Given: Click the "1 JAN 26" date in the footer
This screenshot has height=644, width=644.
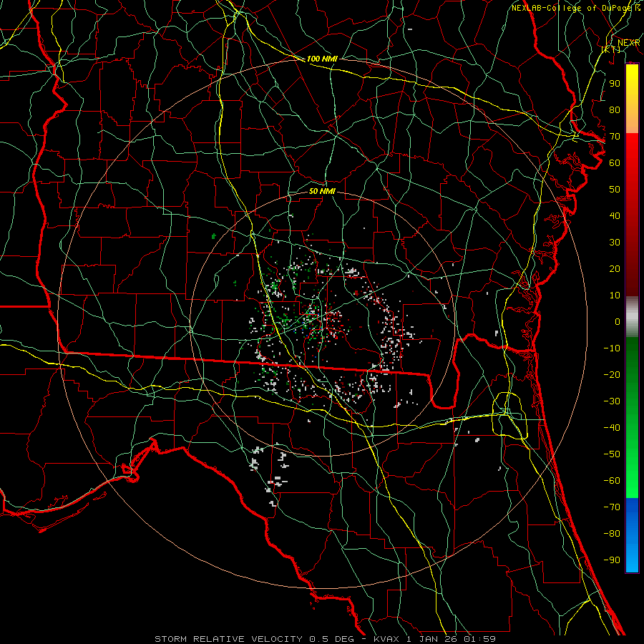Looking at the screenshot, I should click(x=431, y=639).
